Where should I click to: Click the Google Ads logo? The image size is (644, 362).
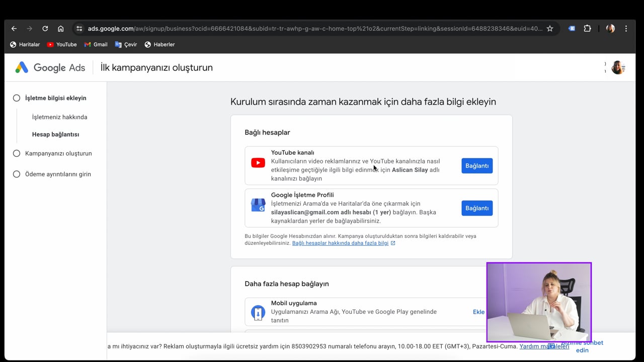click(50, 67)
